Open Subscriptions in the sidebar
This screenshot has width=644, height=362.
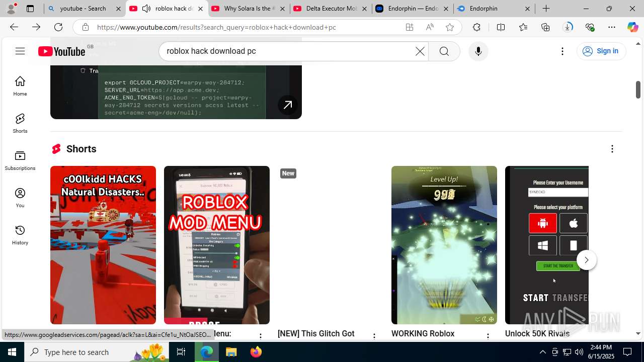(x=20, y=160)
